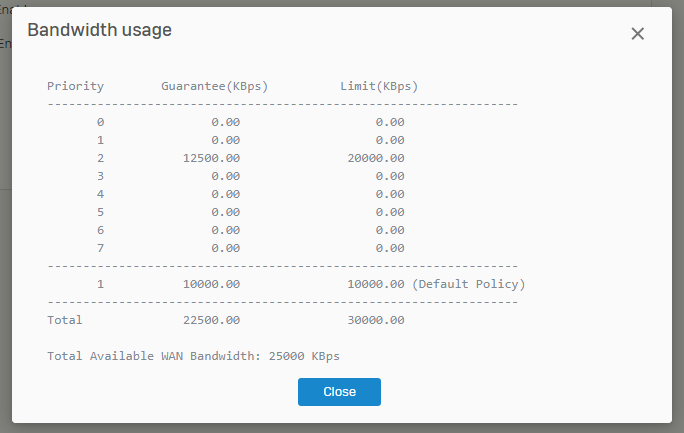
Task: Click the priority 5 row number
Action: tap(100, 212)
